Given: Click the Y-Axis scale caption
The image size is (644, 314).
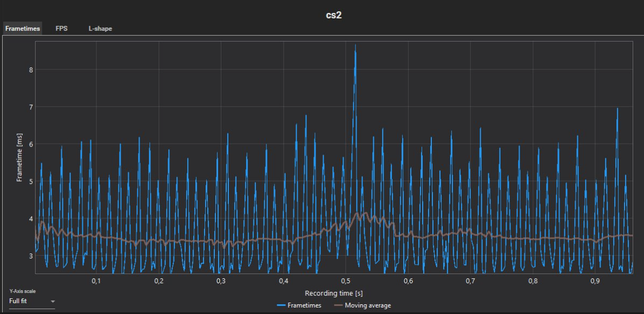Looking at the screenshot, I should 22,291.
